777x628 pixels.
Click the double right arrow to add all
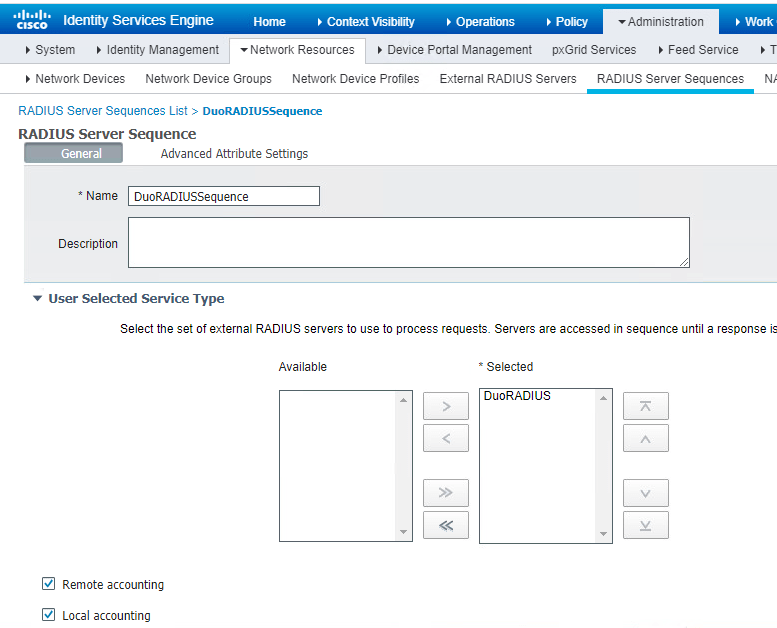(446, 493)
